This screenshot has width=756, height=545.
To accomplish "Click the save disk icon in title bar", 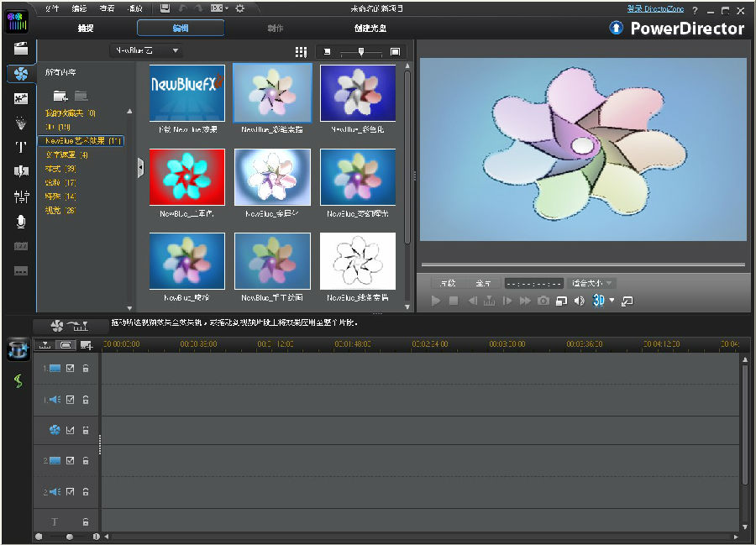I will click(x=165, y=8).
